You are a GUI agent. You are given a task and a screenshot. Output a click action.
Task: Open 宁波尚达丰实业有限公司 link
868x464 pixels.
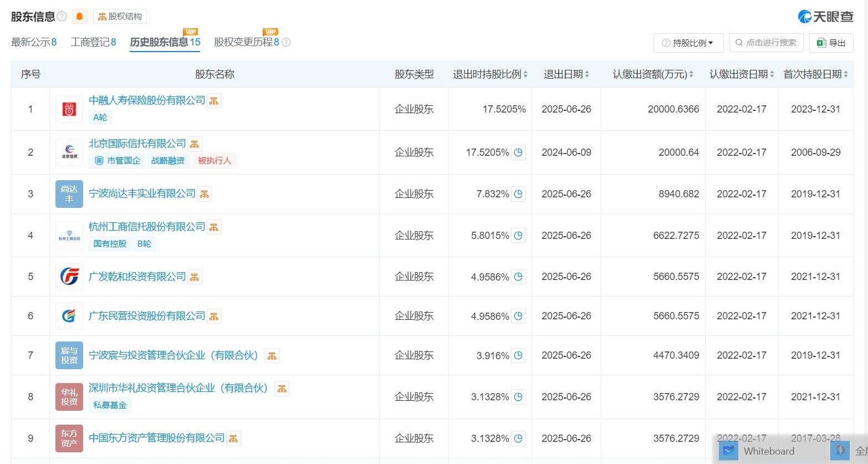pos(142,193)
